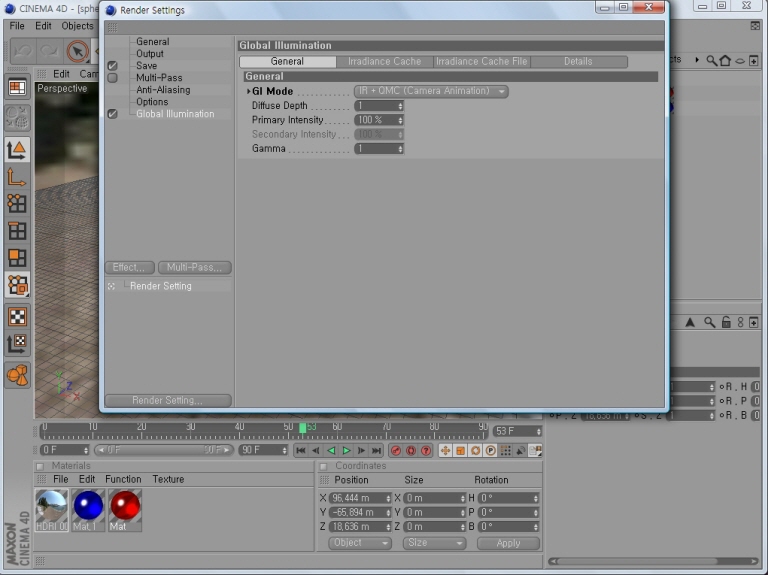Click the Apply button in Coordinates

point(508,543)
